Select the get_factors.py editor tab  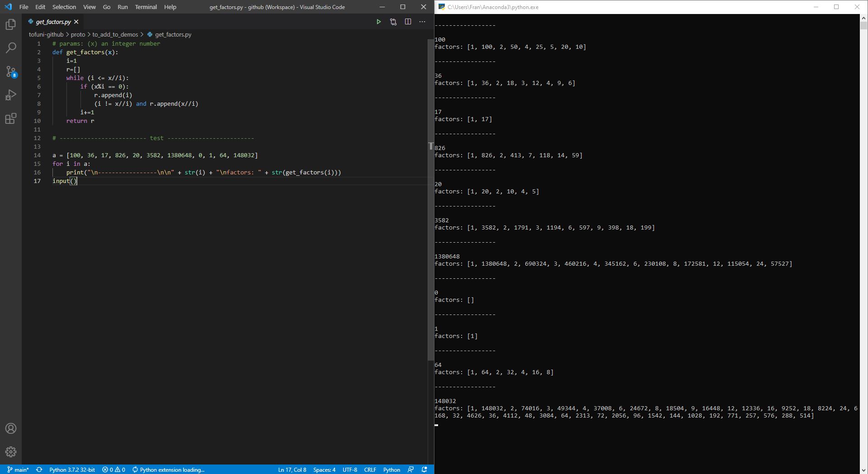click(53, 22)
